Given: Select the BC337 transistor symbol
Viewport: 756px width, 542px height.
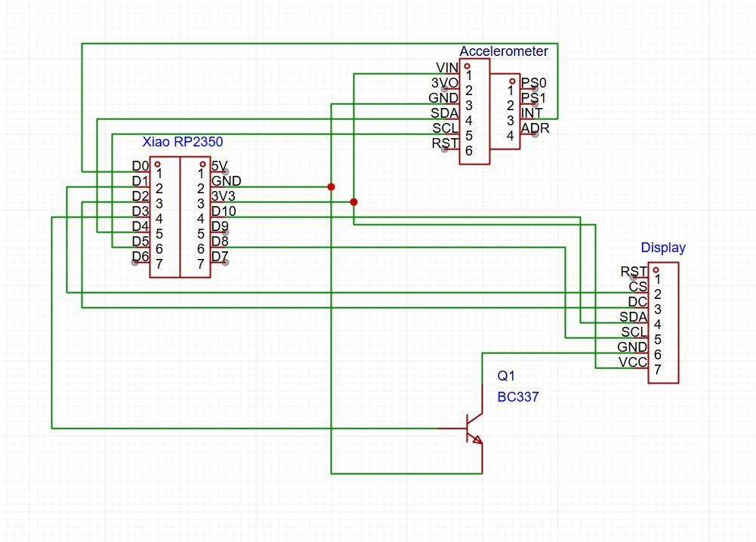Looking at the screenshot, I should pos(467,428).
